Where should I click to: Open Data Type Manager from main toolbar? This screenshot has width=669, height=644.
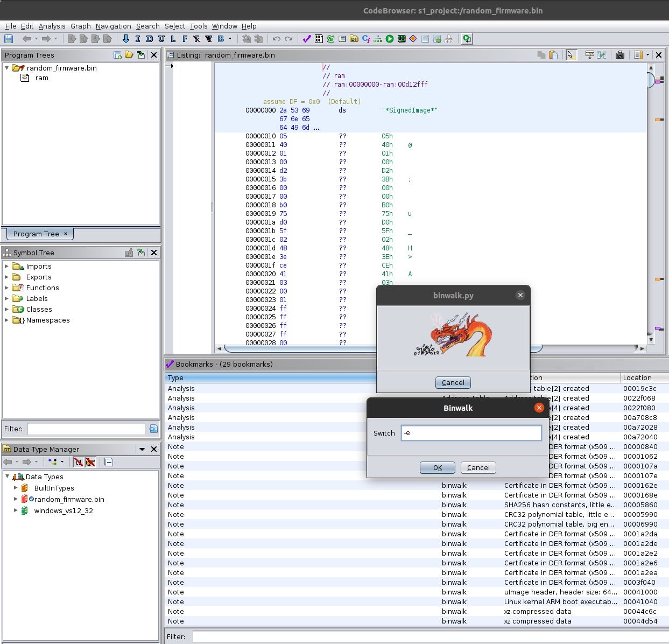(354, 39)
